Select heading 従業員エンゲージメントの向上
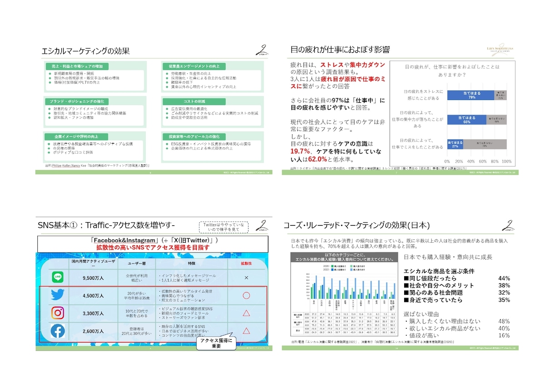 (195, 66)
